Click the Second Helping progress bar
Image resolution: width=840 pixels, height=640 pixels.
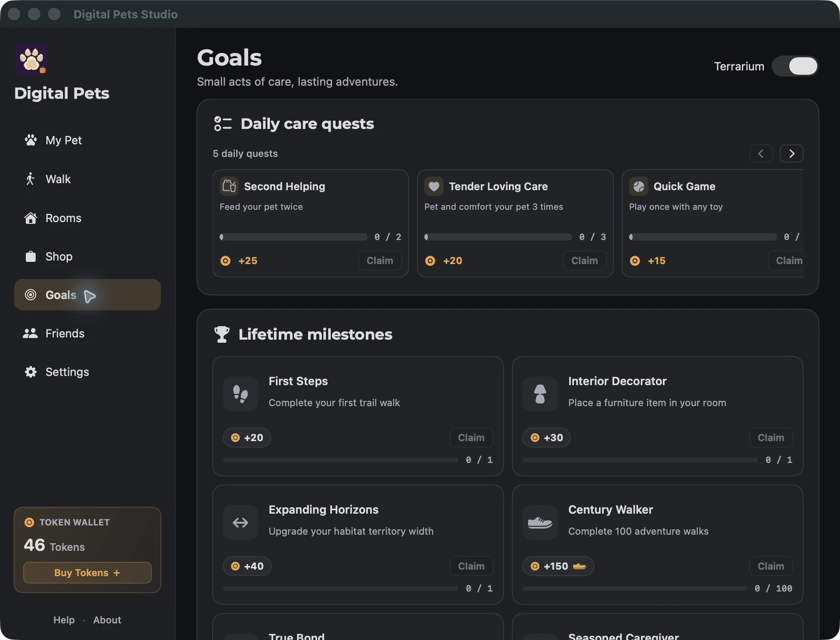click(293, 237)
